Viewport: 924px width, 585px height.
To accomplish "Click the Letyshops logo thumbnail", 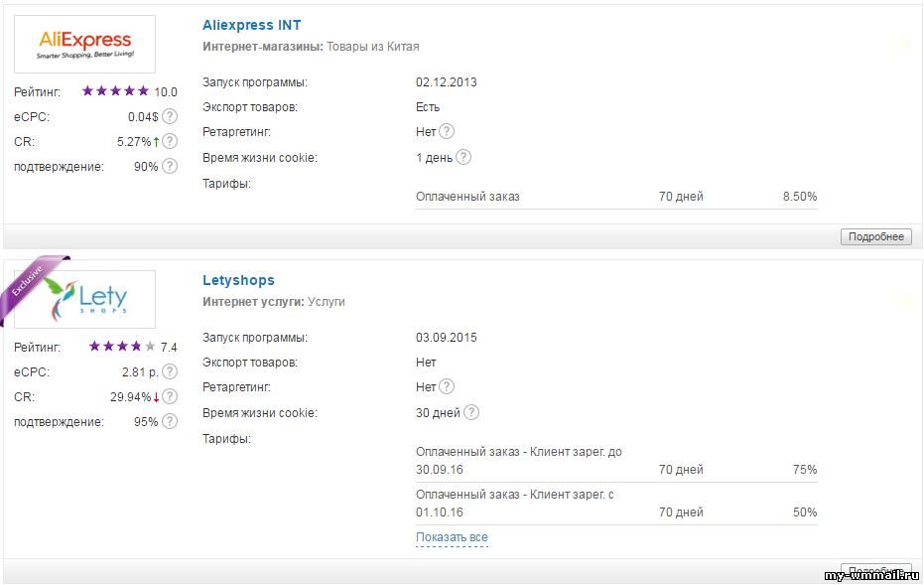I will click(85, 299).
